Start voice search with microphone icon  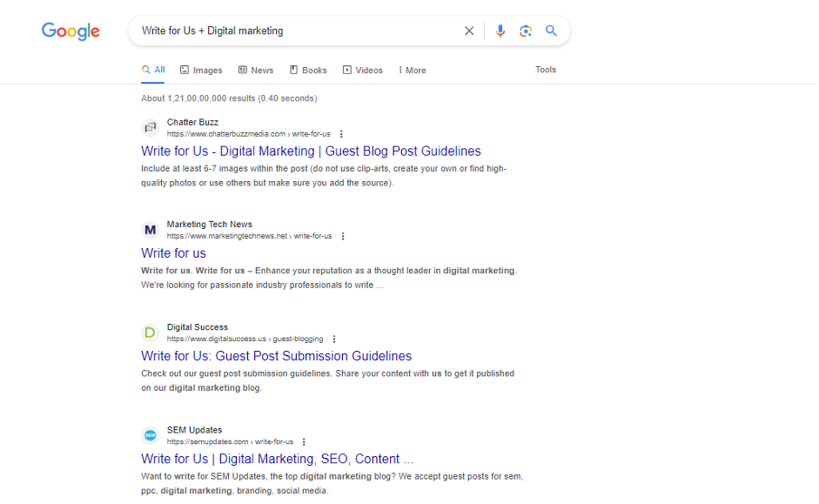[x=500, y=30]
